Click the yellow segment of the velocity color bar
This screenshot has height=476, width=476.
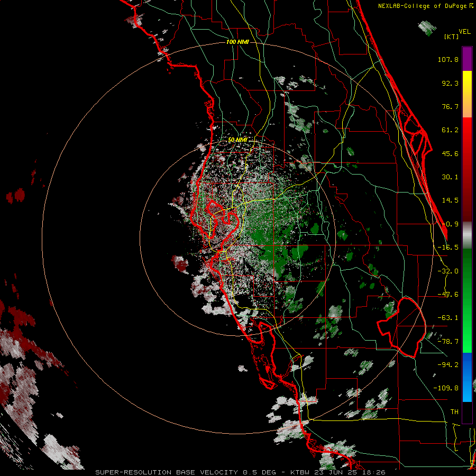pyautogui.click(x=467, y=82)
